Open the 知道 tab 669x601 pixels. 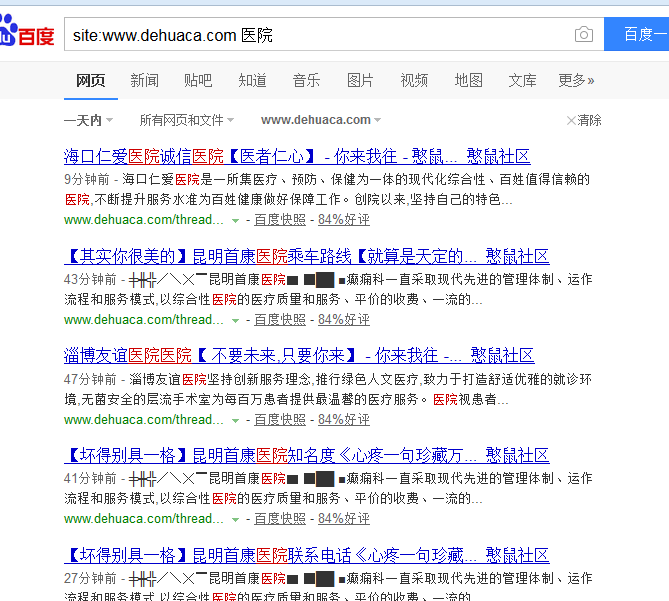[252, 80]
